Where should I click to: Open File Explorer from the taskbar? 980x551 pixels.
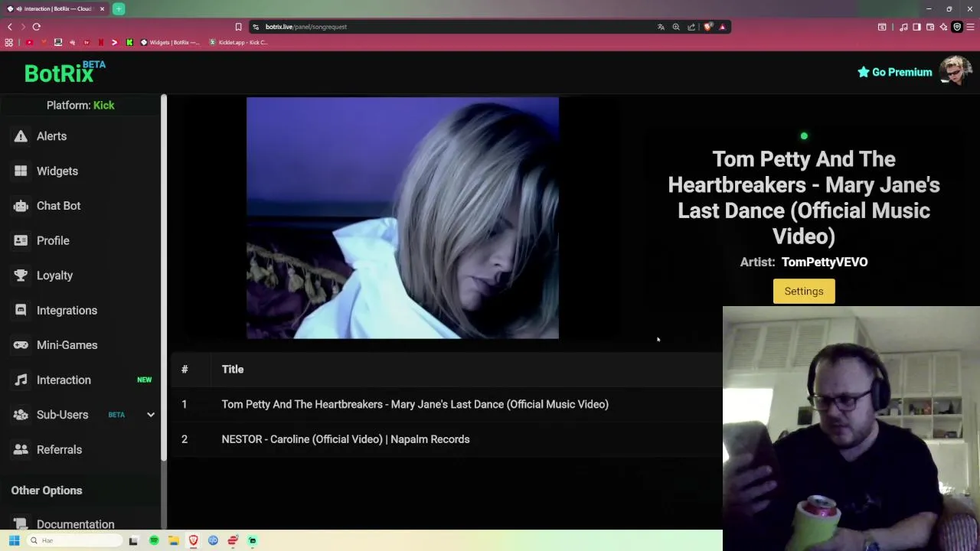(x=174, y=540)
